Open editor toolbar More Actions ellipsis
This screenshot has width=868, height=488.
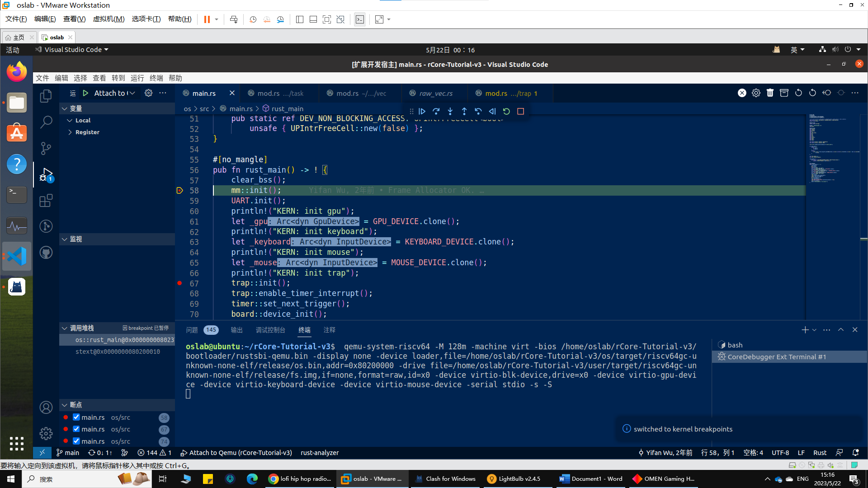click(854, 93)
